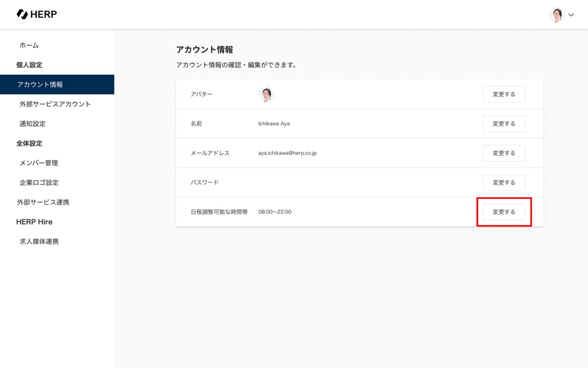Expand the account dropdown chevron

pos(571,15)
